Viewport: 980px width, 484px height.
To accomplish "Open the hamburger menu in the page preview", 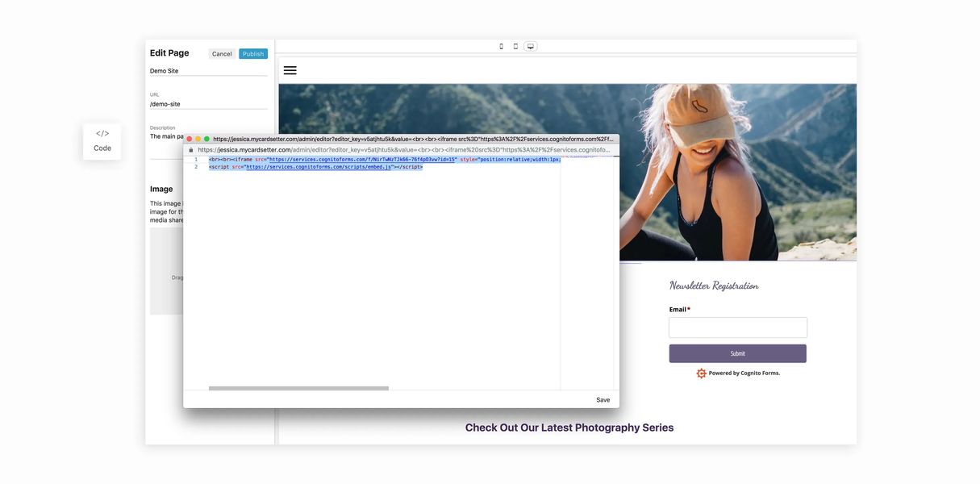I will pyautogui.click(x=290, y=70).
